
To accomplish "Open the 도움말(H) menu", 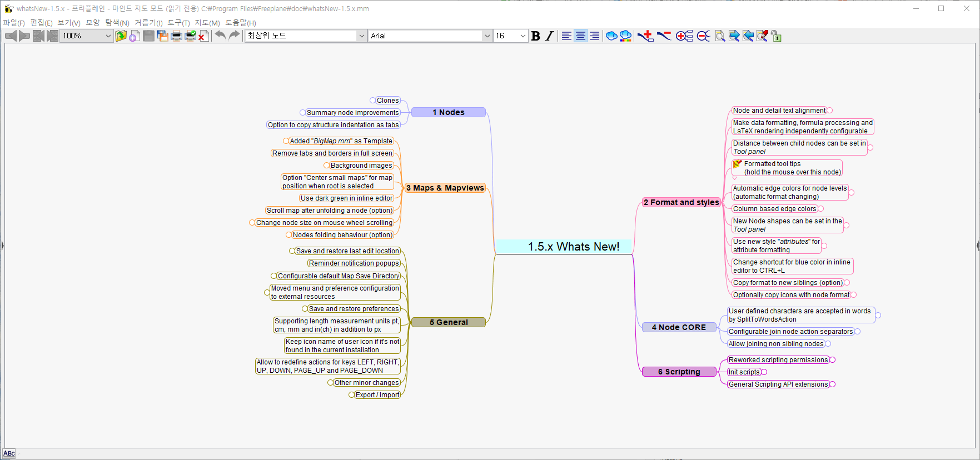I will (241, 23).
